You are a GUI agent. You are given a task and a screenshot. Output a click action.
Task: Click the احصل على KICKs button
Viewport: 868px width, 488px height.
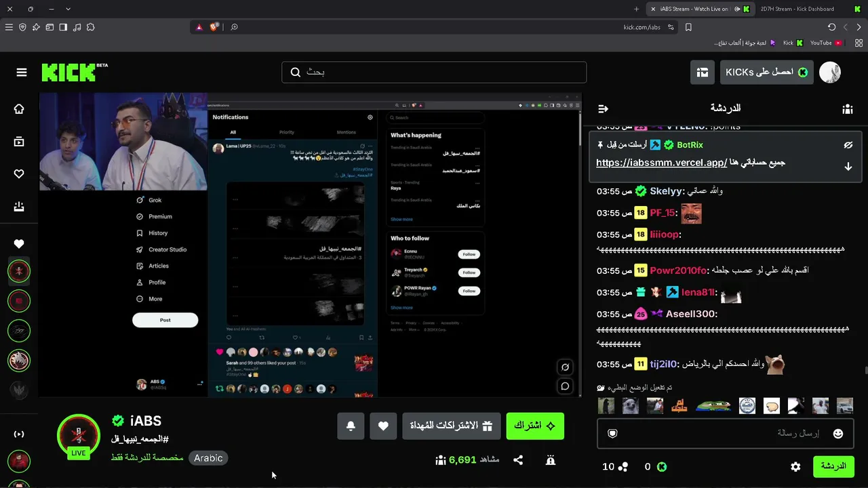(x=766, y=73)
